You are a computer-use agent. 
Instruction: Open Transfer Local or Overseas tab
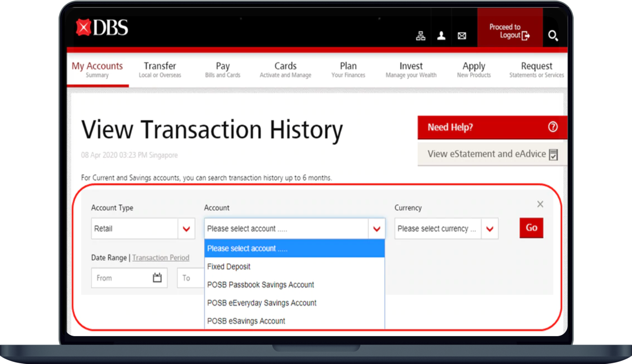[x=160, y=70]
